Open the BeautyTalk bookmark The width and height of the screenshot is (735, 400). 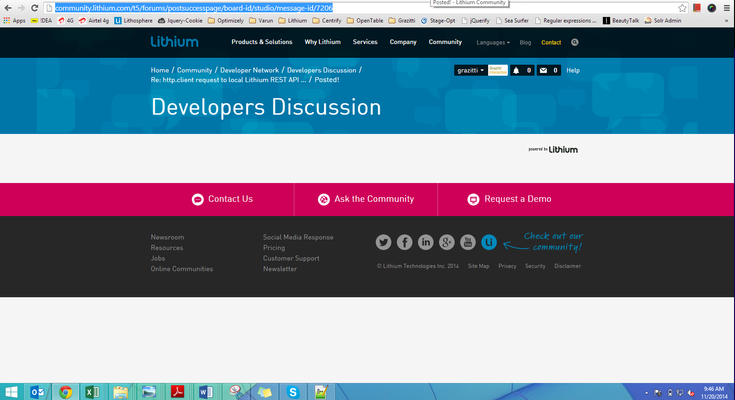click(x=621, y=21)
